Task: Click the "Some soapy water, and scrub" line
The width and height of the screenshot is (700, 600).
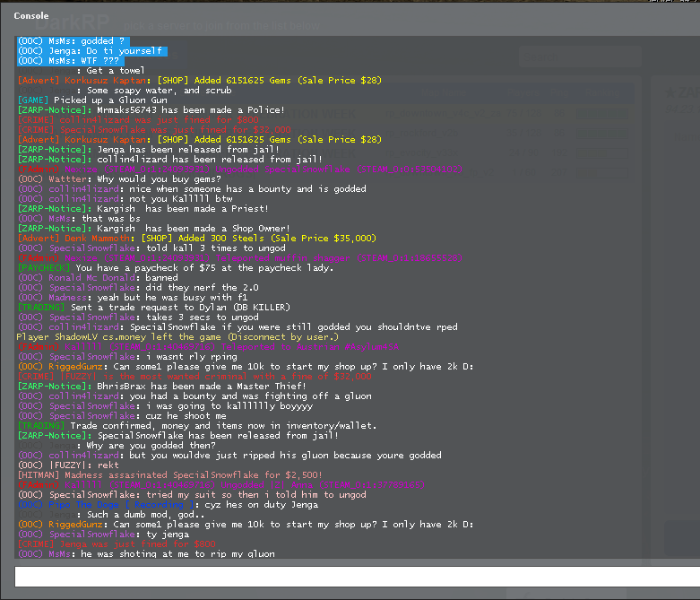Action: [125, 91]
